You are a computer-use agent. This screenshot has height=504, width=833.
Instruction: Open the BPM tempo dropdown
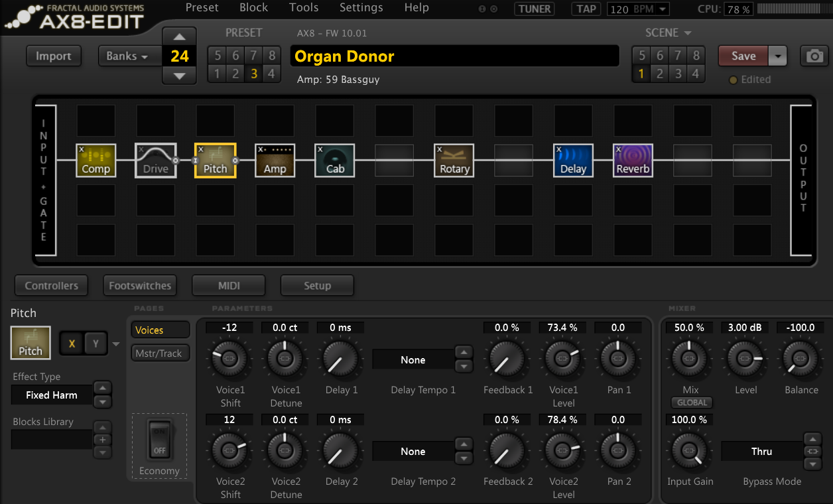638,9
